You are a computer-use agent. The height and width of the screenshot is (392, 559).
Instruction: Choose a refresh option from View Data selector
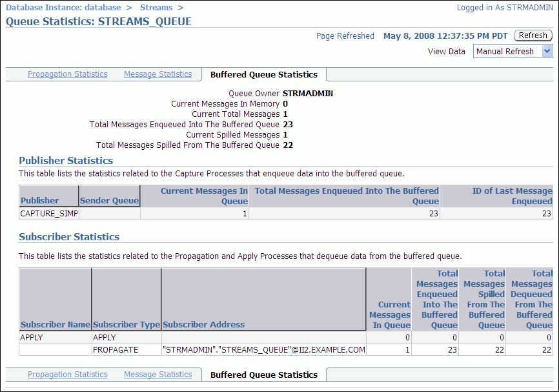click(513, 51)
